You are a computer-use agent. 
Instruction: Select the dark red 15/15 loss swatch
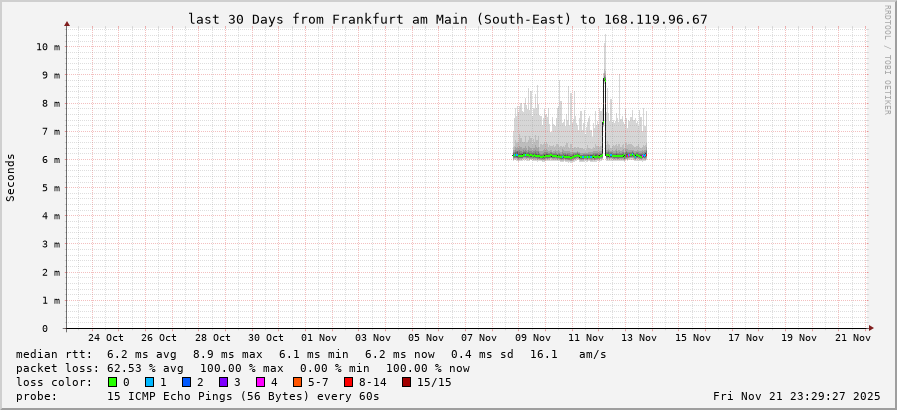click(x=406, y=382)
